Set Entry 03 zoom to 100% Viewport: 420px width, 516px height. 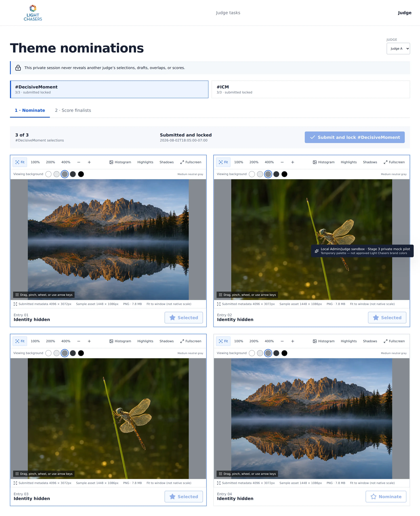(x=35, y=341)
